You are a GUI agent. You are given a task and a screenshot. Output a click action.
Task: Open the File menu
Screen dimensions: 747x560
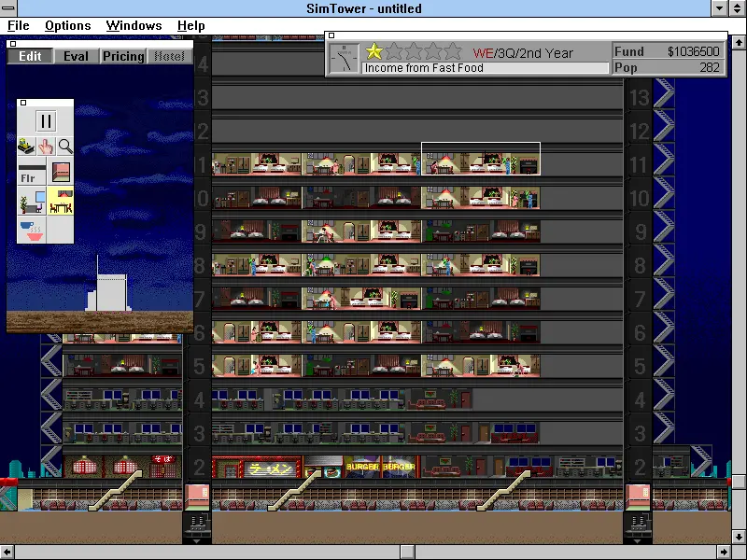tap(19, 25)
